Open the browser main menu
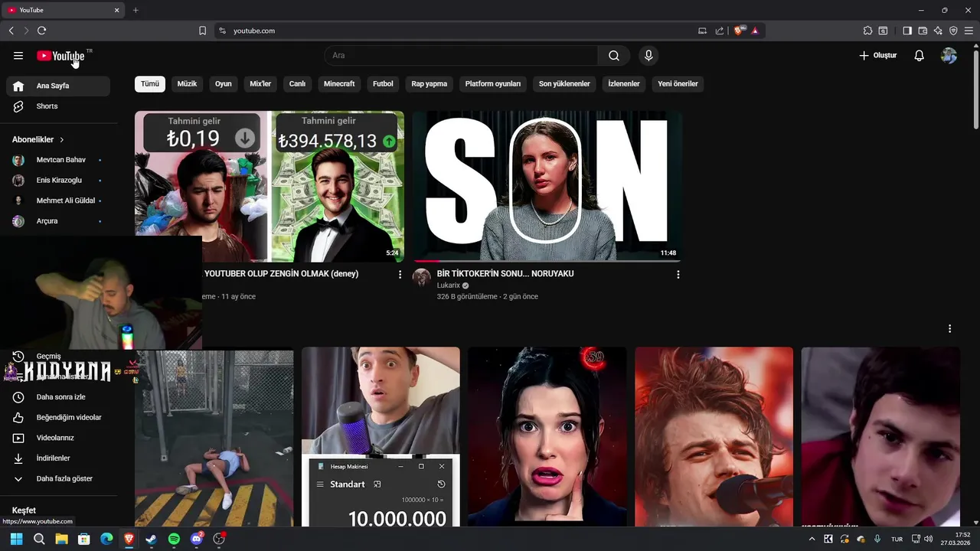 pos(969,31)
